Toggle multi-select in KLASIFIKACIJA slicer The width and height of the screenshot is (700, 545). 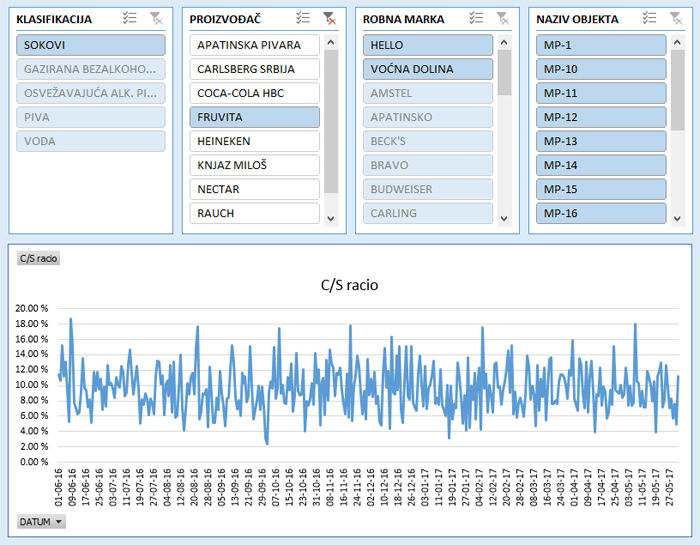(x=130, y=18)
